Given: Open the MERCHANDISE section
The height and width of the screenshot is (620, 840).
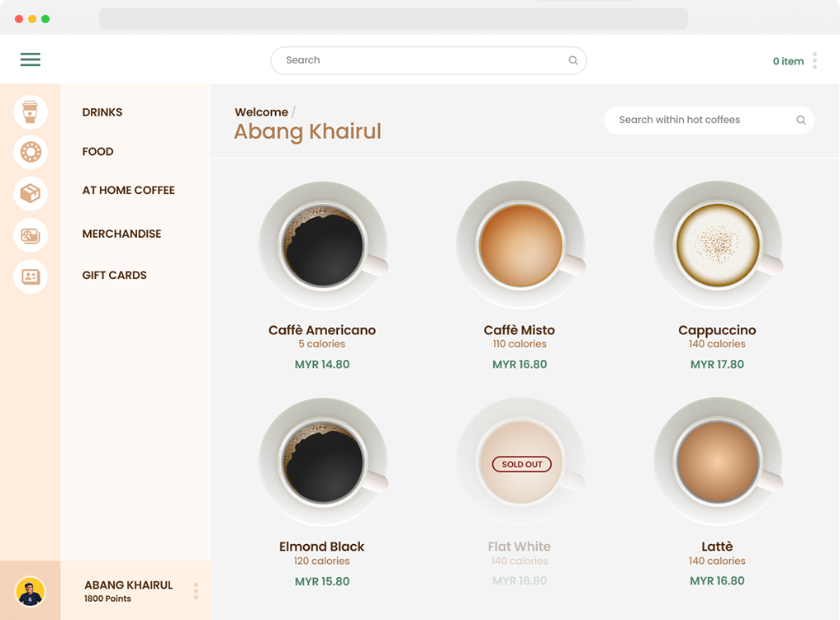Looking at the screenshot, I should (x=121, y=234).
